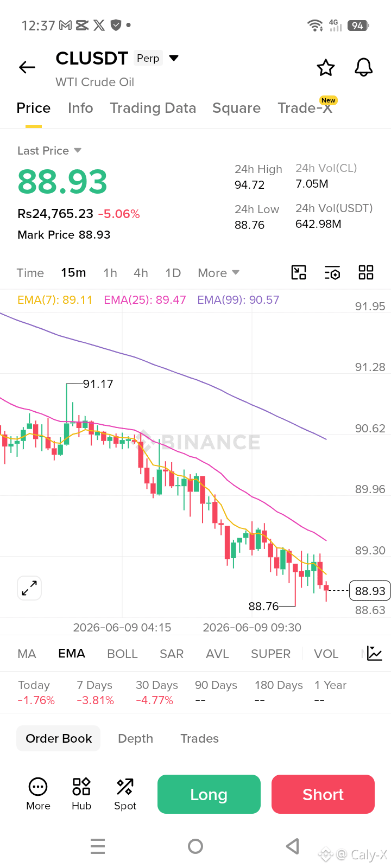The image size is (391, 868).
Task: Tap the EMA(7): 89.11 legend
Action: click(55, 300)
